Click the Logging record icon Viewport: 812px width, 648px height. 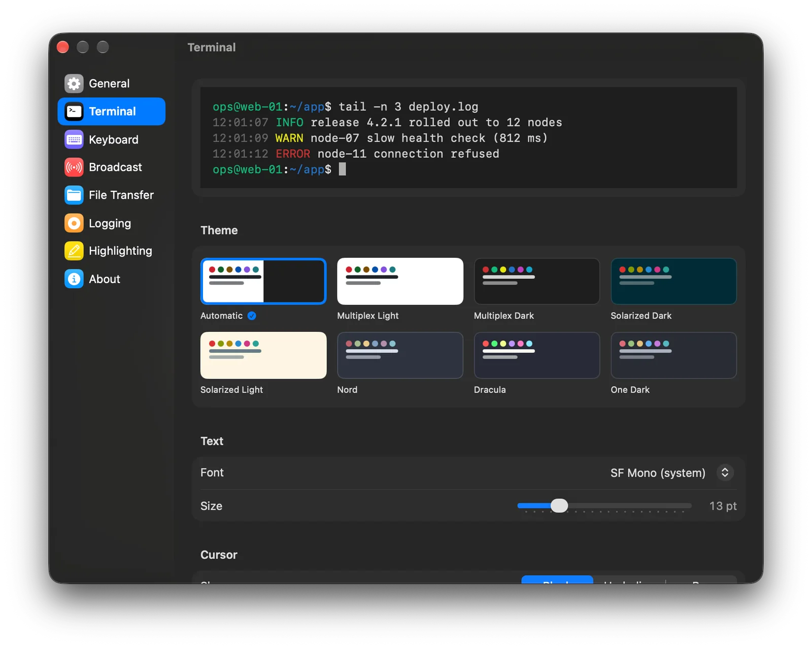(74, 223)
